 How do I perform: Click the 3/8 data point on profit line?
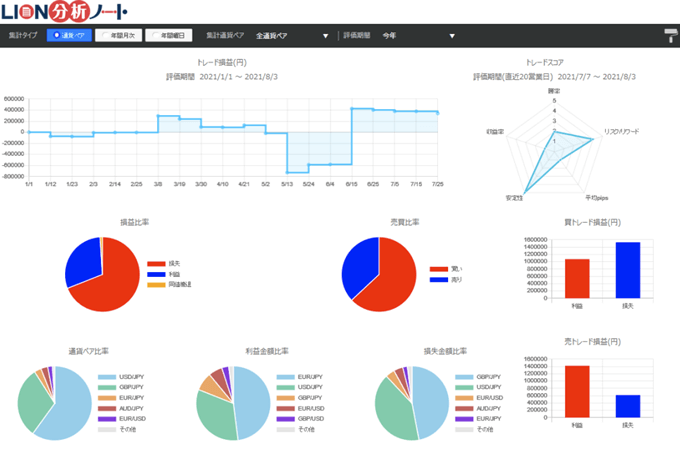pos(158,116)
